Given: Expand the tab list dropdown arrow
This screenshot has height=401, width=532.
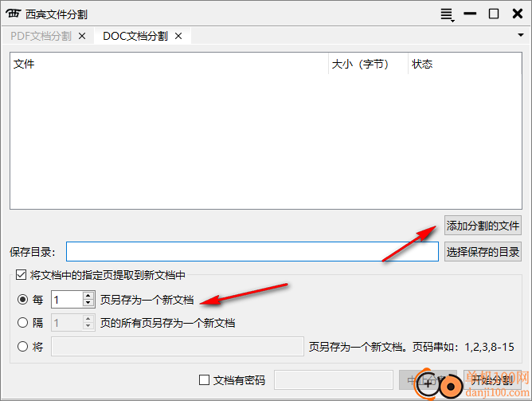Looking at the screenshot, I should click(521, 35).
